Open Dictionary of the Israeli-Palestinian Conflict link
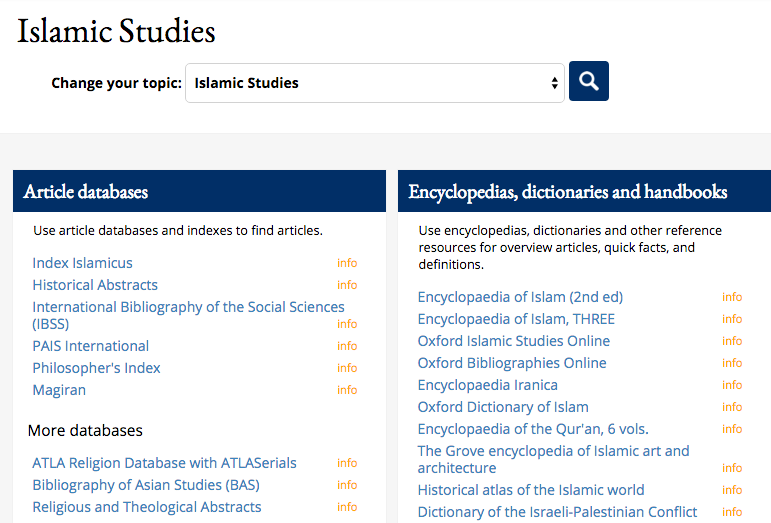This screenshot has width=771, height=523. coord(557,512)
